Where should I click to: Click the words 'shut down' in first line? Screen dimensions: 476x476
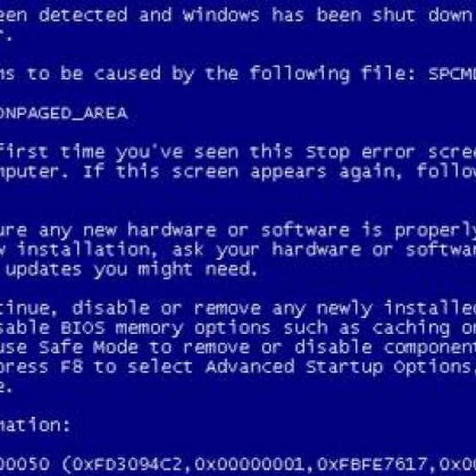(422, 15)
